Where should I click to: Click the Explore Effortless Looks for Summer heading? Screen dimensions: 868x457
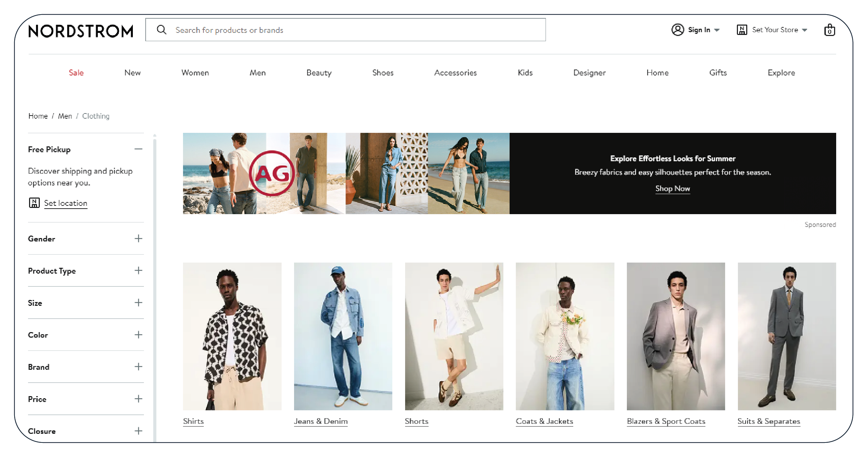point(673,158)
